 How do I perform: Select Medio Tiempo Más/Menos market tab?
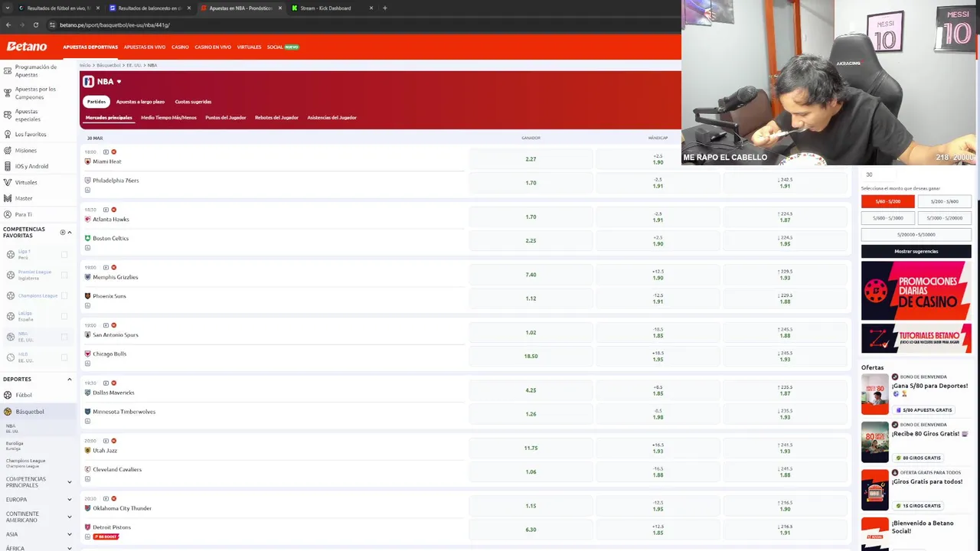point(168,118)
